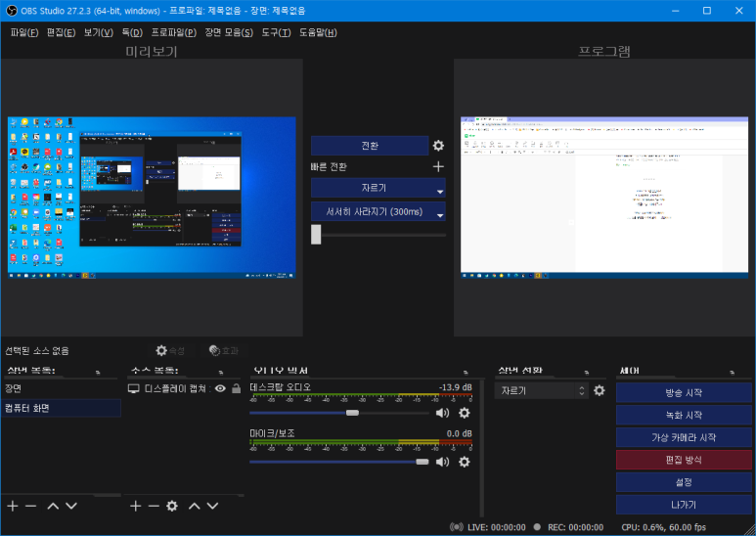Screen dimensions: 756x536
Task: Remove selected source with minus icon
Action: (x=154, y=506)
